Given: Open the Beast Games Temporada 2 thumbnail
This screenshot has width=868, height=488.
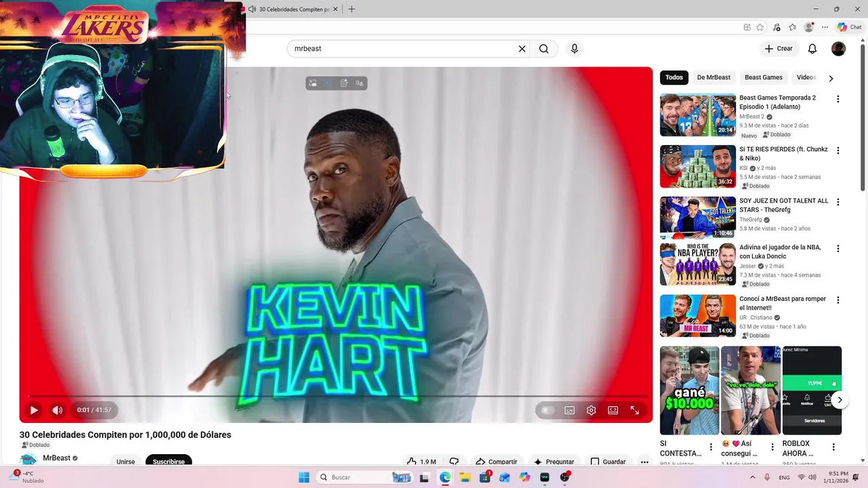Looking at the screenshot, I should tap(698, 115).
